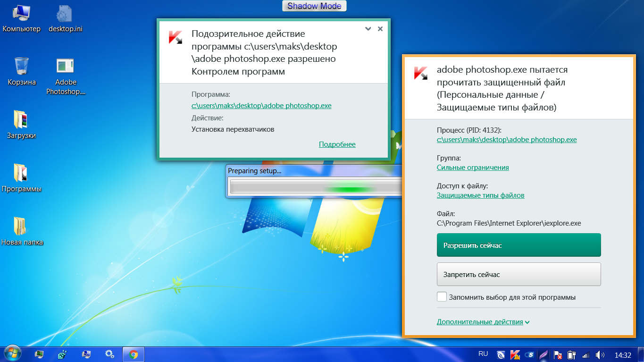This screenshot has width=644, height=362.
Task: Check Запомнить выбор для этой программы
Action: 442,297
